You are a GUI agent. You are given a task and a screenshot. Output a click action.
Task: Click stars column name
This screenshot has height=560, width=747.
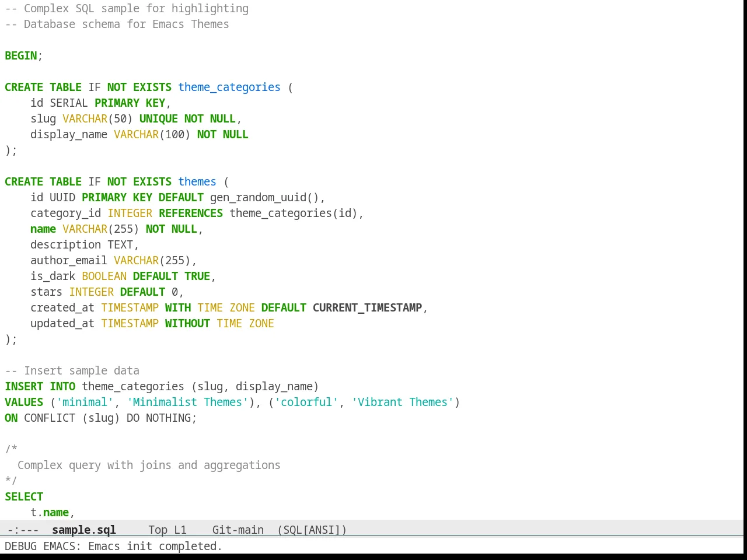(x=47, y=292)
